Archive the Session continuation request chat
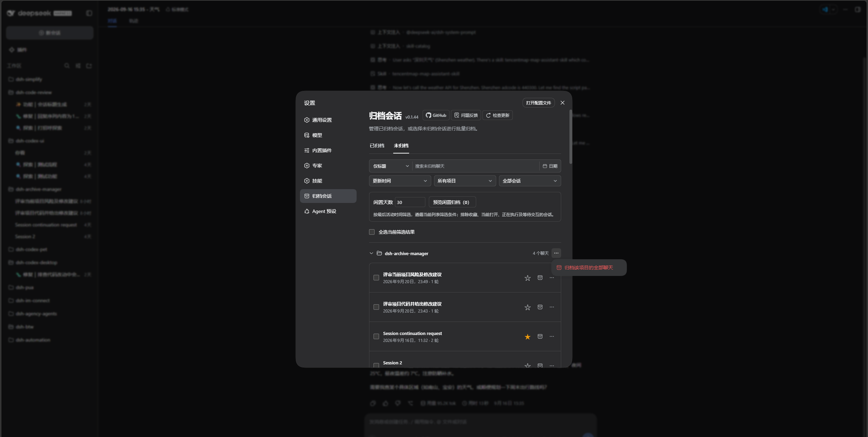The image size is (868, 437). tap(540, 336)
